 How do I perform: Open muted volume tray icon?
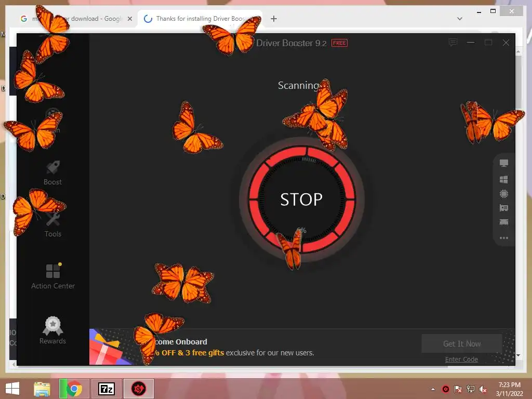(483, 389)
